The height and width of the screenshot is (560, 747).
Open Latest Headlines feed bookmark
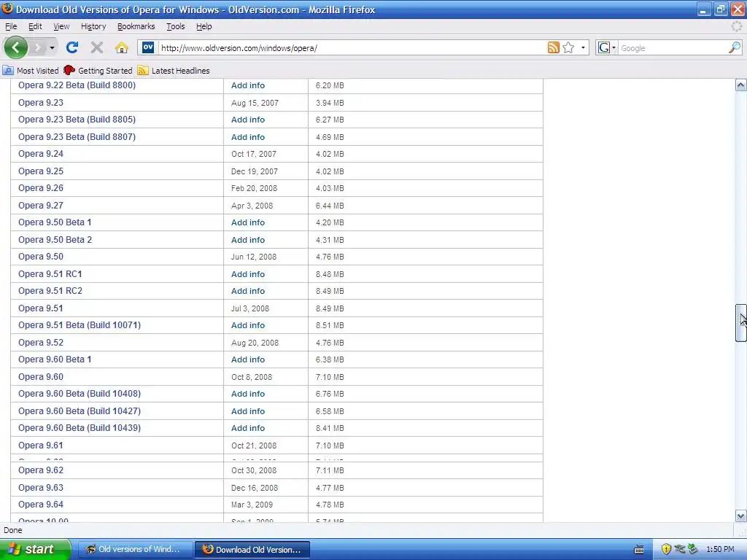point(174,71)
